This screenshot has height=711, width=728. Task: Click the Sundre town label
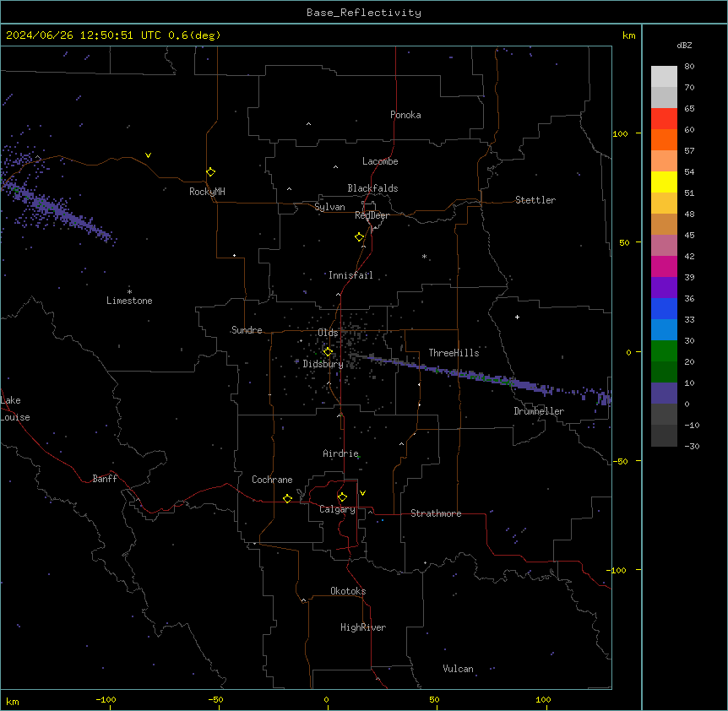pos(247,330)
